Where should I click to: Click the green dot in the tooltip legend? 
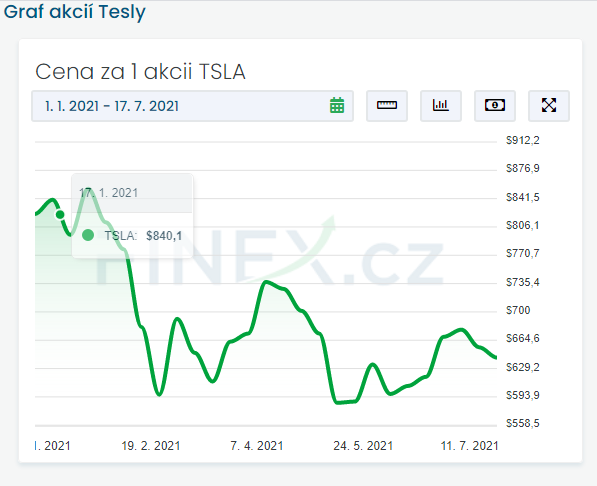point(88,235)
